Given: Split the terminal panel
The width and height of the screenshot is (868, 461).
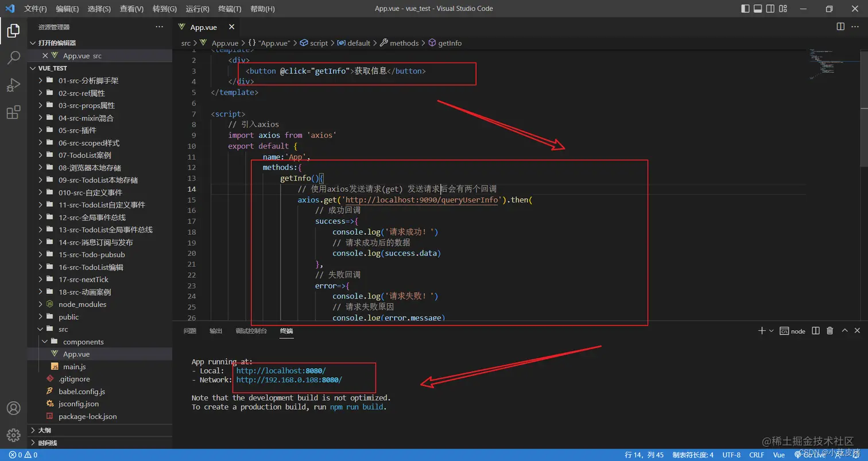Looking at the screenshot, I should point(816,331).
